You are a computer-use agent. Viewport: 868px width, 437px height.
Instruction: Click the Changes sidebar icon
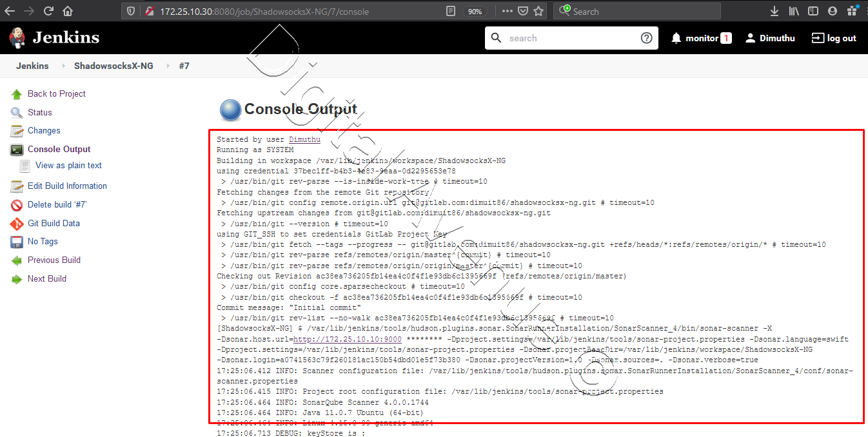(x=15, y=130)
